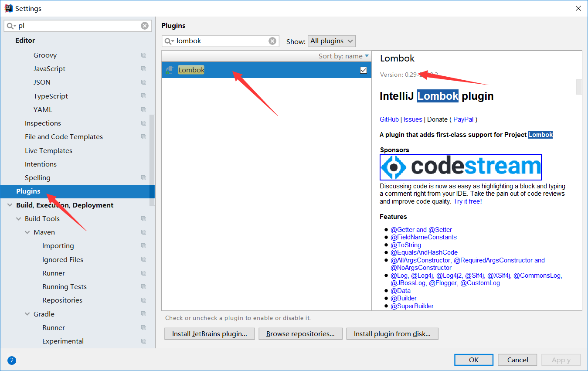The image size is (588, 371).
Task: Disable the Lombok plugin checkbox
Action: (364, 70)
